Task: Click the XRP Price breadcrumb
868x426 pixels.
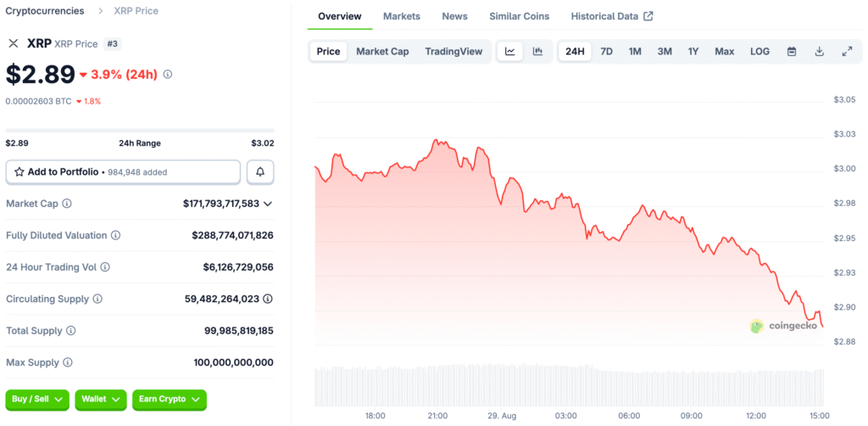Action: pyautogui.click(x=136, y=11)
